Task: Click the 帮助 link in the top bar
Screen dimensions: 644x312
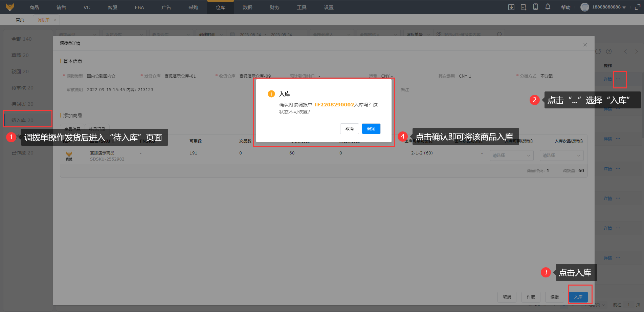Action: pyautogui.click(x=566, y=7)
